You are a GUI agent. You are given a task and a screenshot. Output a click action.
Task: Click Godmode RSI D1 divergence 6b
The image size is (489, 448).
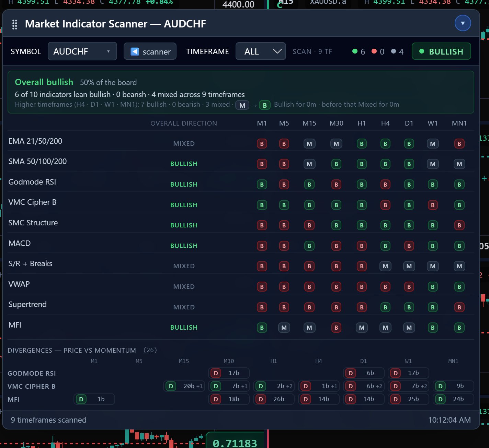point(363,373)
